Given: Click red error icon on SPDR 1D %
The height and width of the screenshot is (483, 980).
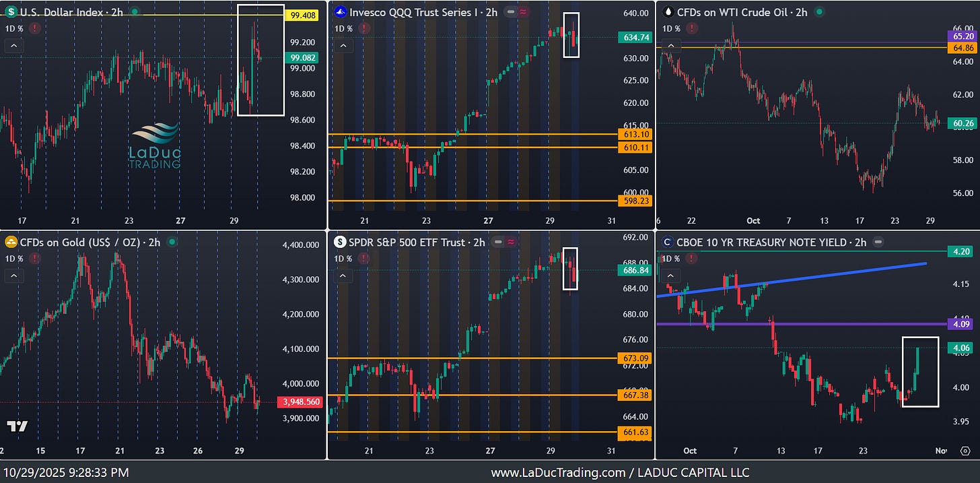Looking at the screenshot, I should pos(363,258).
